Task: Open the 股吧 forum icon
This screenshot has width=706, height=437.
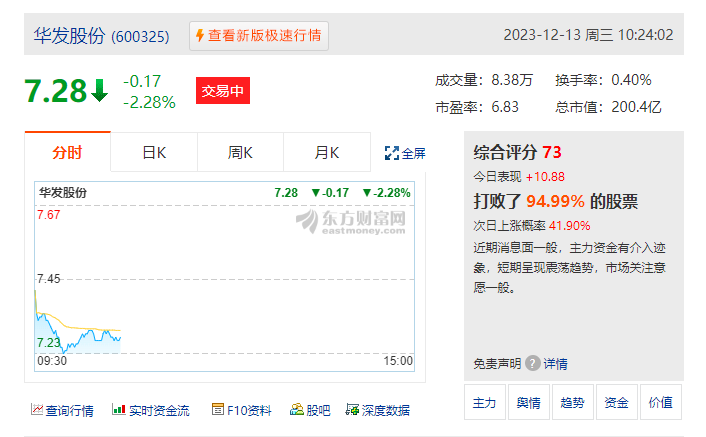Action: pos(297,409)
